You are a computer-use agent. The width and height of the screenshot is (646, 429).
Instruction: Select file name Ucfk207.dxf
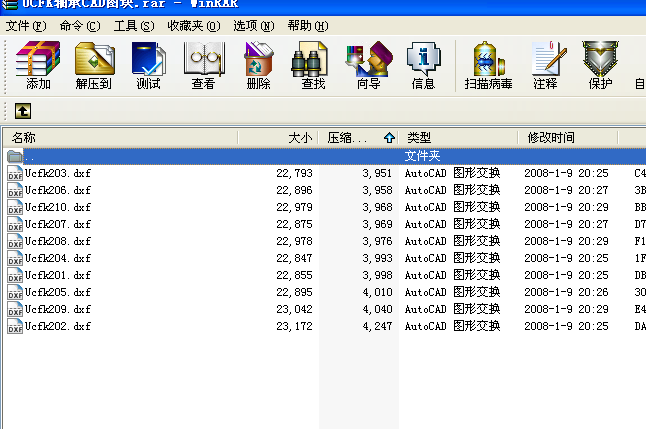pyautogui.click(x=58, y=224)
